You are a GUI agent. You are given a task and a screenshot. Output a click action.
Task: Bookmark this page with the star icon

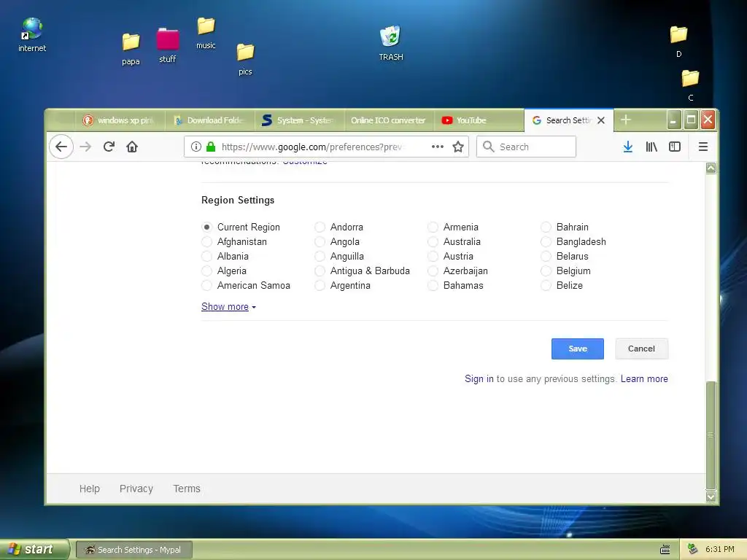(458, 147)
